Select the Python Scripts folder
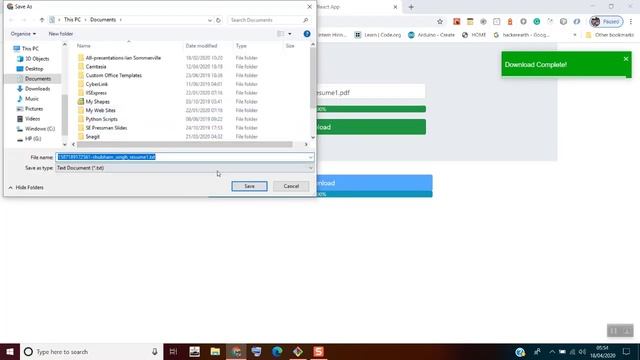The image size is (640, 360). tap(101, 119)
